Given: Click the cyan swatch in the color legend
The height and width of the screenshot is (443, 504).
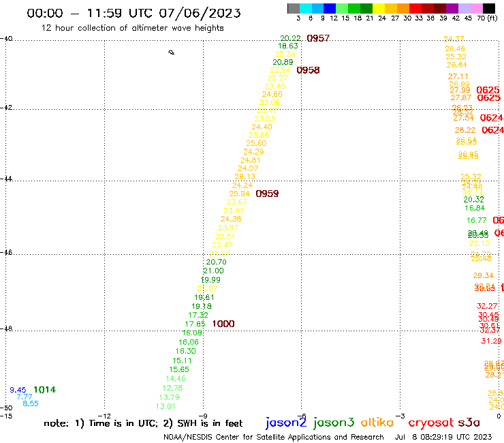Looking at the screenshot, I should click(x=306, y=8).
